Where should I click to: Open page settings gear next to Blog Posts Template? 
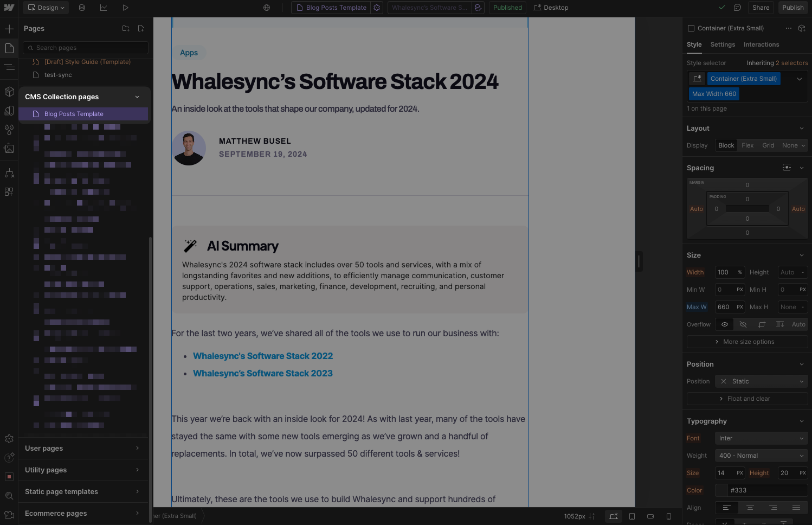(377, 8)
